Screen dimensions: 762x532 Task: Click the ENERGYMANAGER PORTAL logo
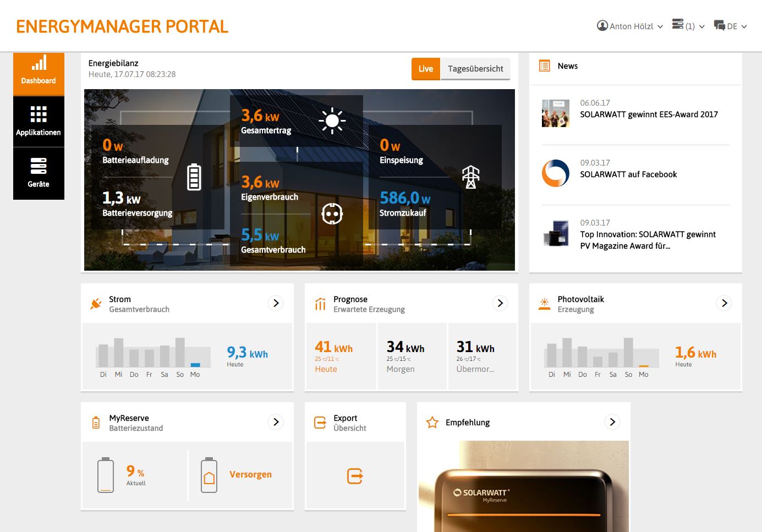pos(122,26)
